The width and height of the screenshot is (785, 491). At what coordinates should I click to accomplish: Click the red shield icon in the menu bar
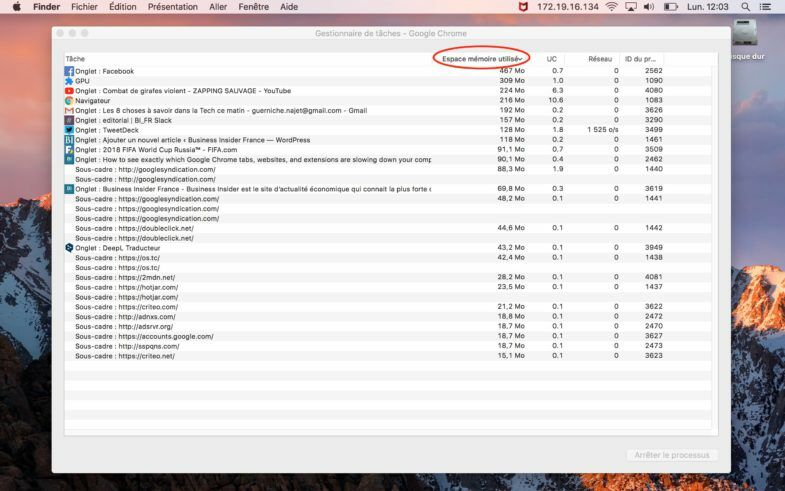(x=523, y=7)
